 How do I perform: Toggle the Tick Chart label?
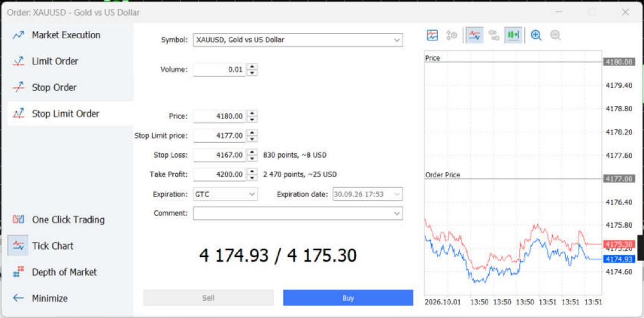[x=52, y=246]
